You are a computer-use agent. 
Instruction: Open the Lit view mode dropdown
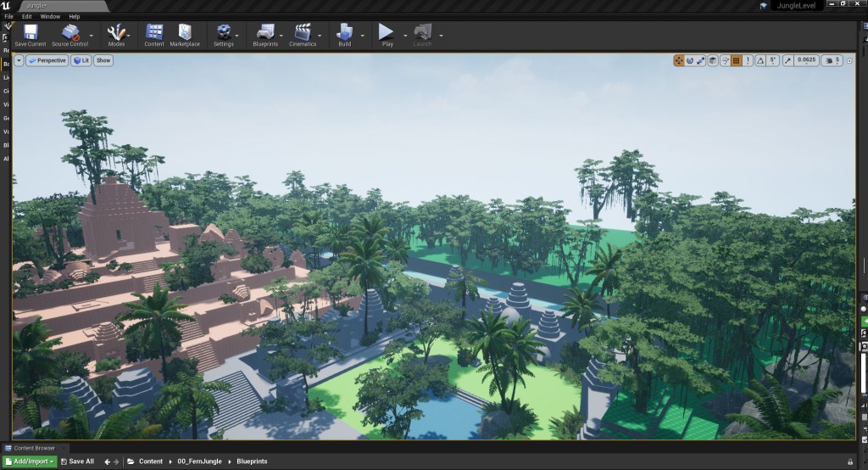tap(81, 60)
